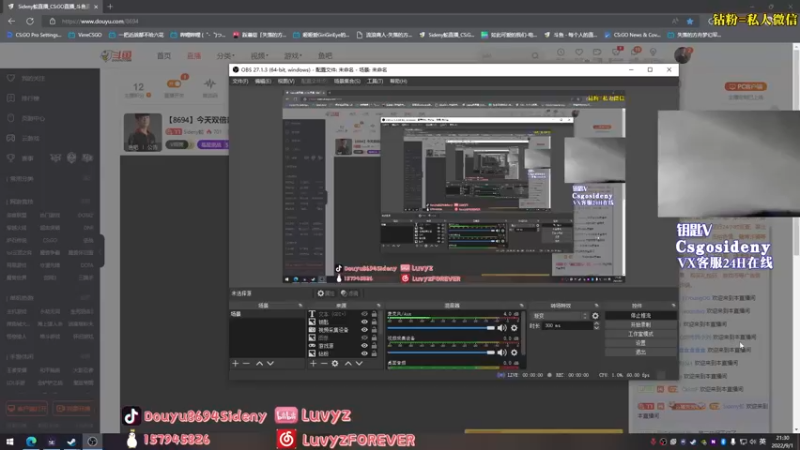Viewport: 800px width, 450px height.
Task: Click the browser back arrow
Action: 11,21
